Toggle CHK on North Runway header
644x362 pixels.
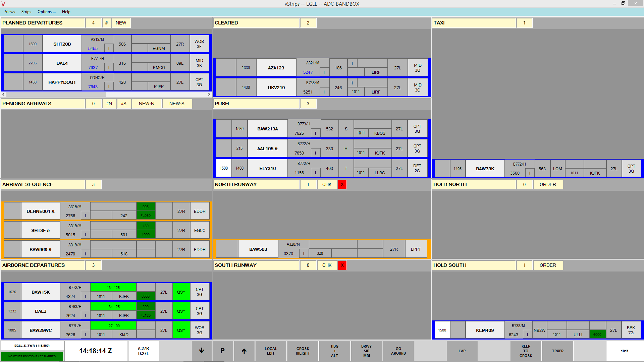click(327, 184)
